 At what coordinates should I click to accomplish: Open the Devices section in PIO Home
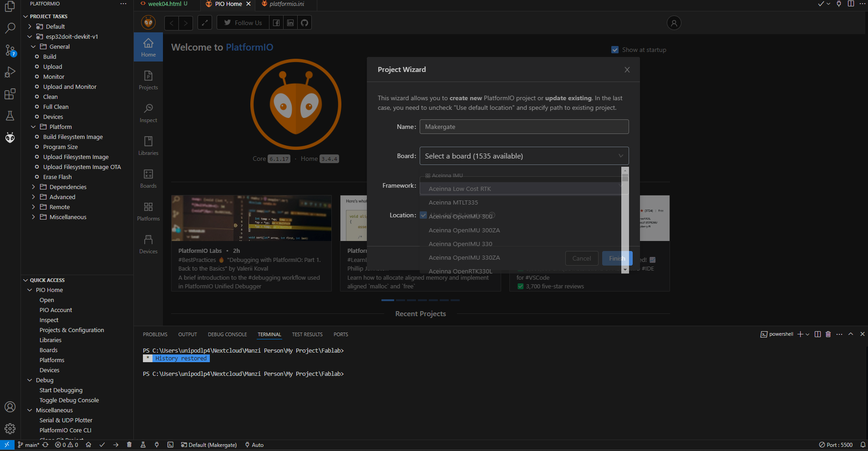[x=148, y=244]
